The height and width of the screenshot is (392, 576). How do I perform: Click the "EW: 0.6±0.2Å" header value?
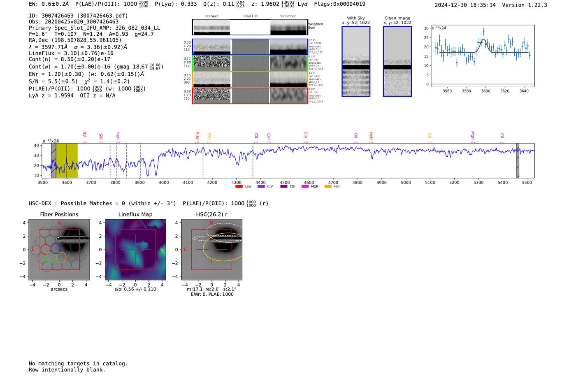[49, 4]
